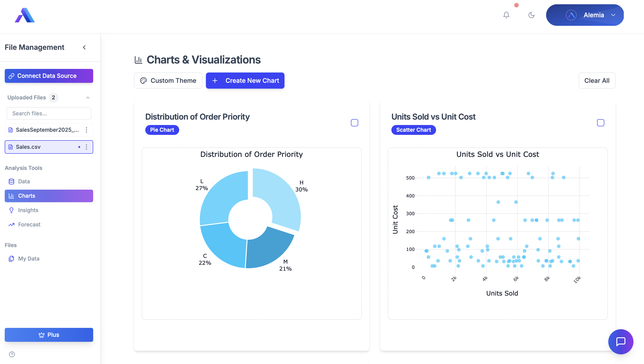Toggle dark mode with the moon icon
Image resolution: width=644 pixels, height=364 pixels.
(532, 15)
